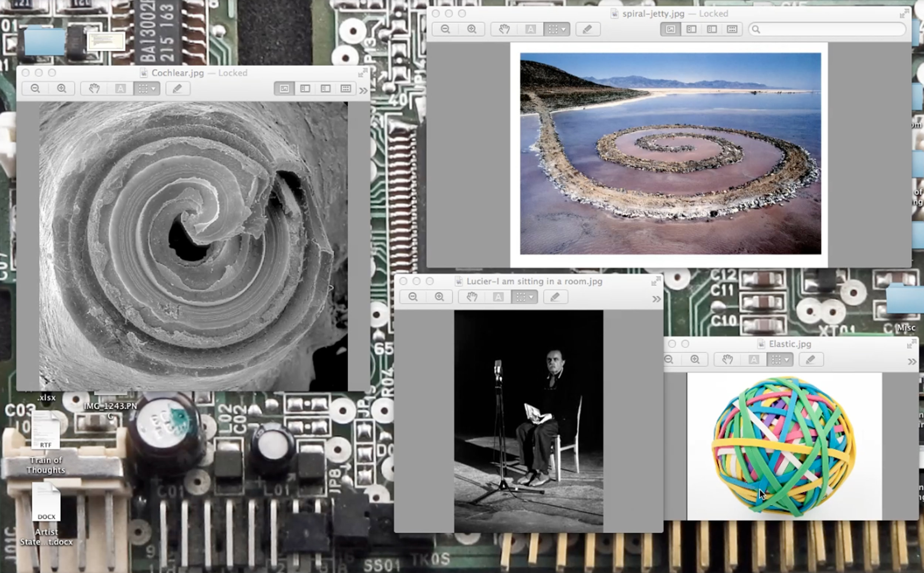The image size is (924, 573).
Task: Show toolbar overflow chevron in Elastic.jpg window
Action: tap(912, 362)
